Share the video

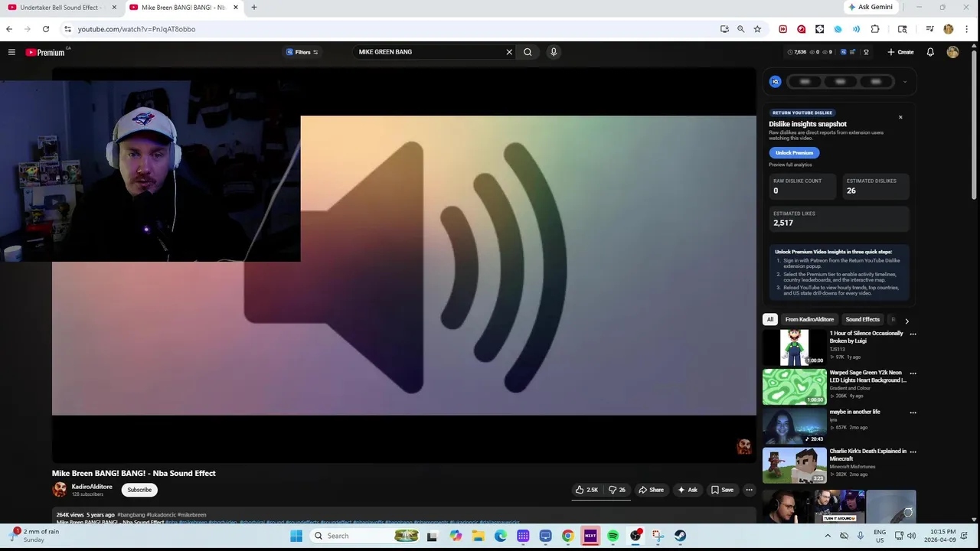[652, 490]
